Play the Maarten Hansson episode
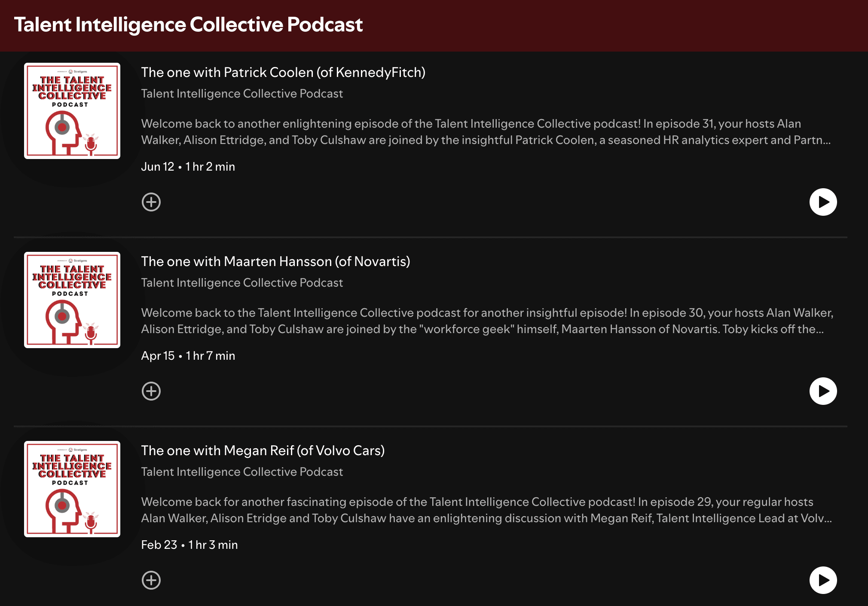 point(823,391)
